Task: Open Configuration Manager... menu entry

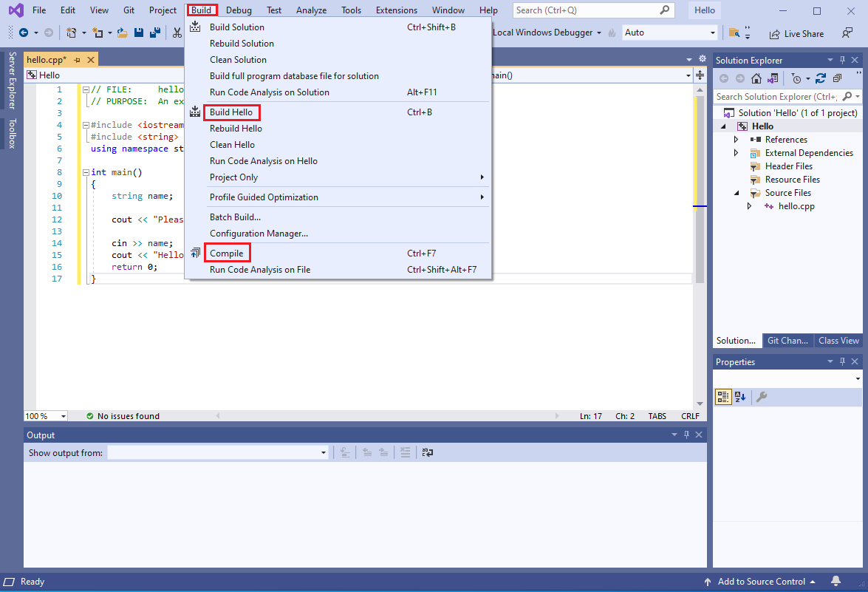Action: click(338, 233)
